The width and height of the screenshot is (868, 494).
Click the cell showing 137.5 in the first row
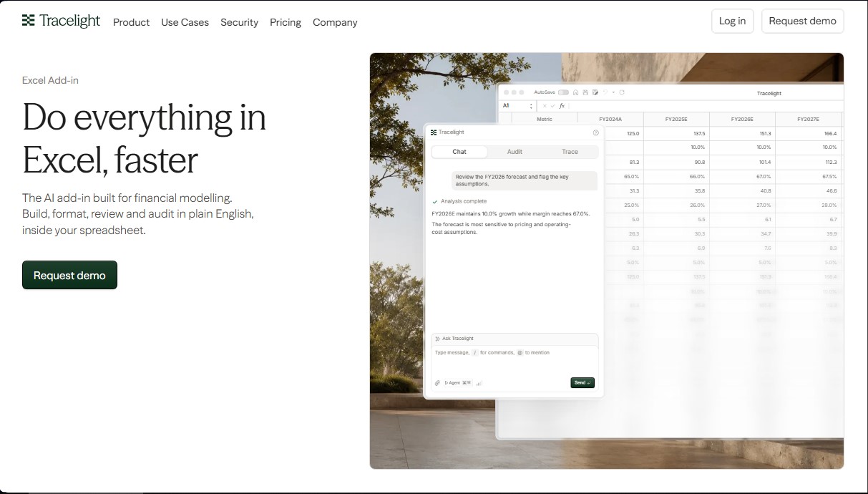point(676,133)
